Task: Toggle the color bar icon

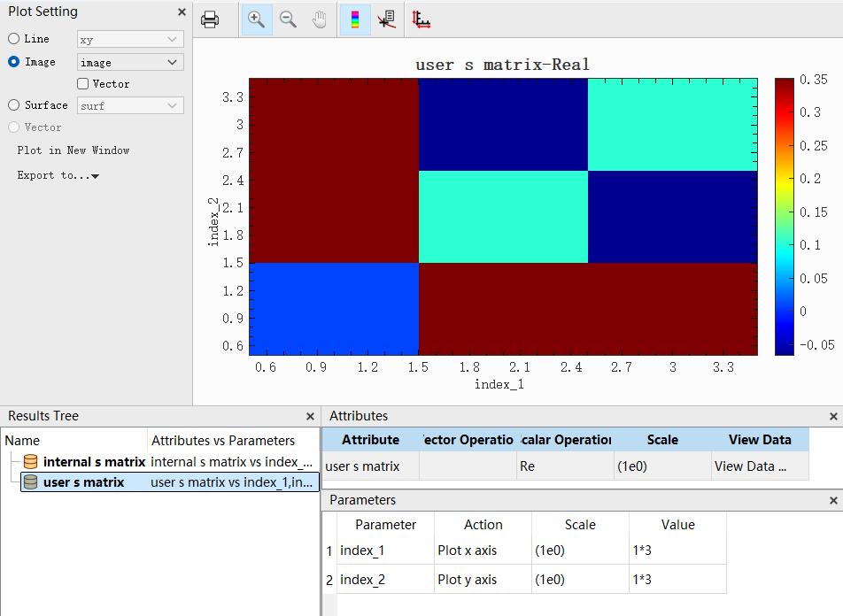Action: 355,19
